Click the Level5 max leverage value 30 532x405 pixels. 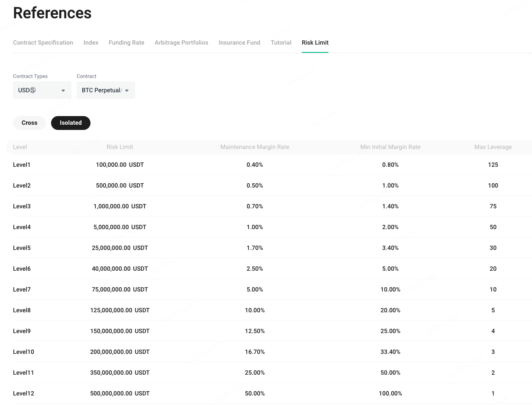tap(493, 248)
